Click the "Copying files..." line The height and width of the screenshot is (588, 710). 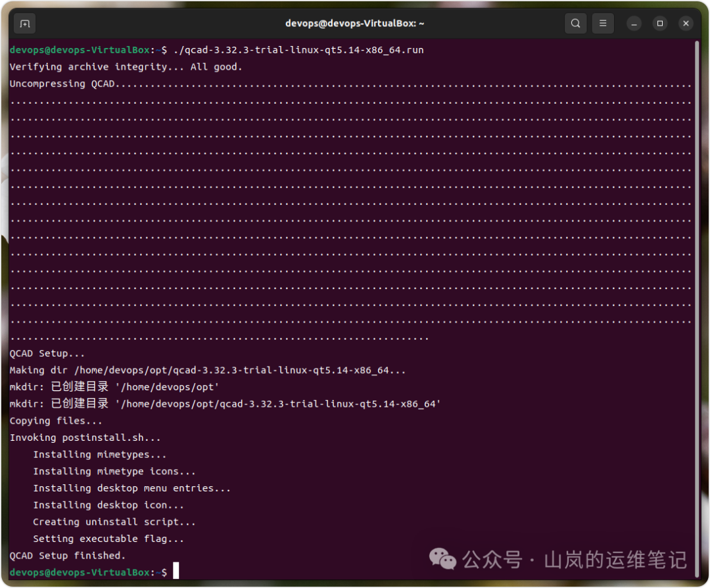(56, 420)
